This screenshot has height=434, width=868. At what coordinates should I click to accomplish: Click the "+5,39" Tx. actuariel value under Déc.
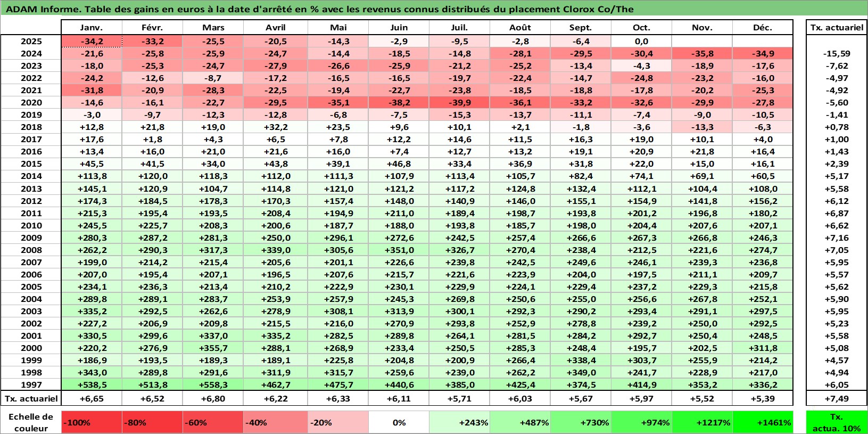tap(763, 398)
